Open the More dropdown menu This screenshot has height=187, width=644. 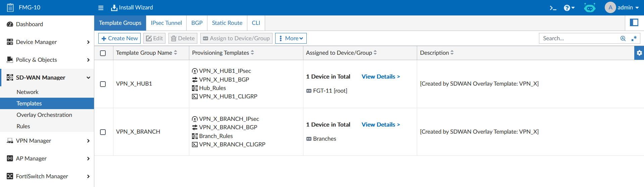pos(291,38)
